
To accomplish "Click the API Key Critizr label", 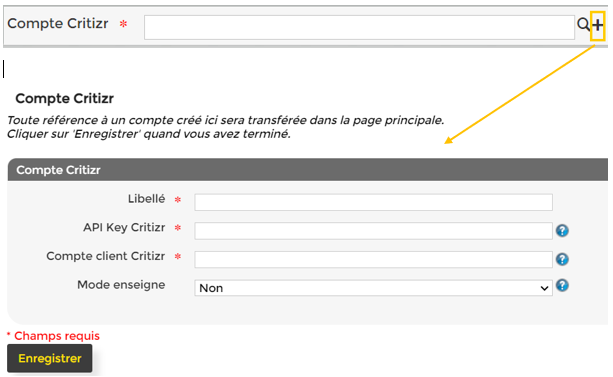I will pyautogui.click(x=124, y=228).
